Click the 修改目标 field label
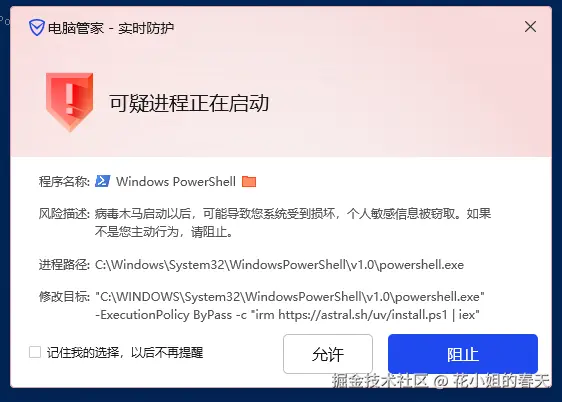The height and width of the screenshot is (402, 562). pos(64,297)
